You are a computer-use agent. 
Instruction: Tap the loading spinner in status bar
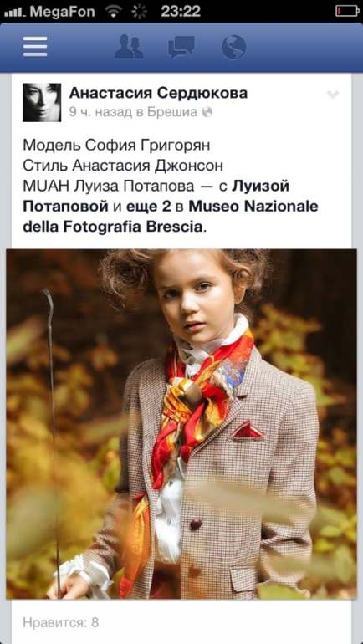coord(139,11)
